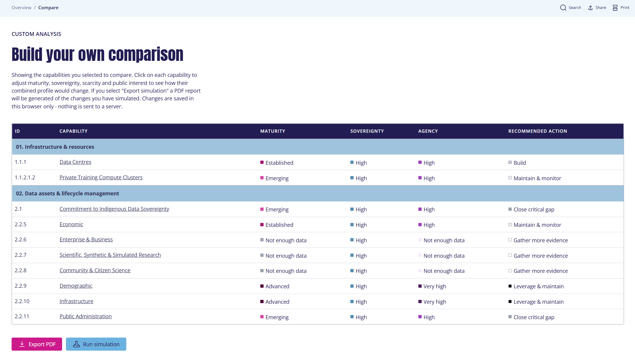This screenshot has height=364, width=635.
Task: Open Public Administration link
Action: tap(86, 316)
